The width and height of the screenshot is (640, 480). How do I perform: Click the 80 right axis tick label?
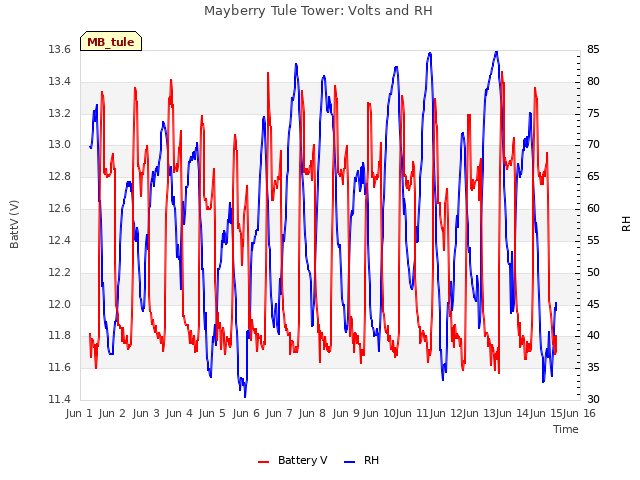(x=593, y=82)
